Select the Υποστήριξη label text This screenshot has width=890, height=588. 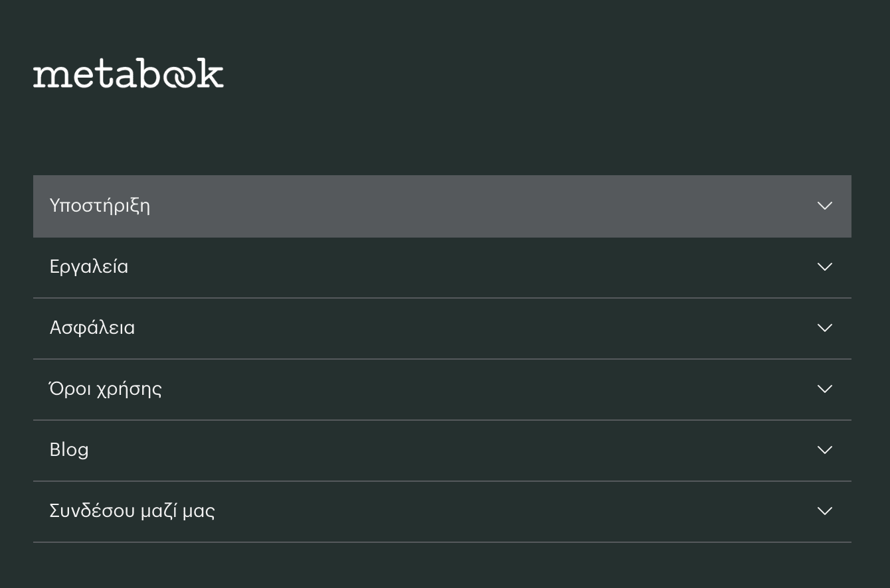coord(100,206)
